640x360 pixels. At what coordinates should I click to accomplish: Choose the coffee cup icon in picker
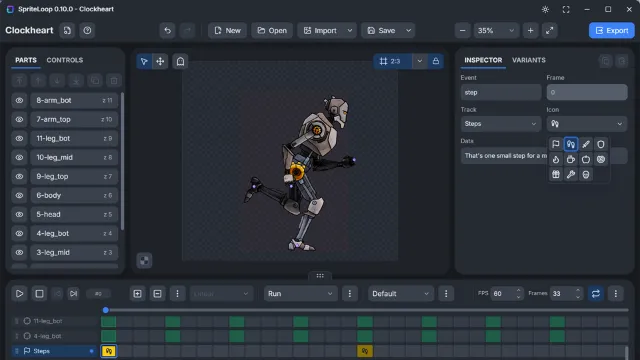(571, 159)
